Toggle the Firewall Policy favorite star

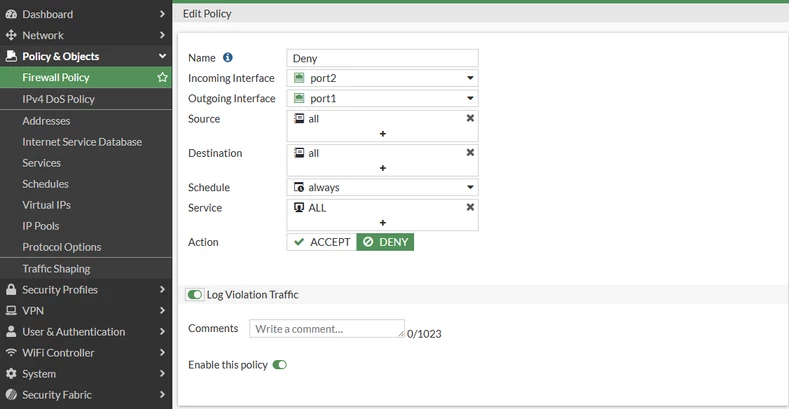pos(162,77)
